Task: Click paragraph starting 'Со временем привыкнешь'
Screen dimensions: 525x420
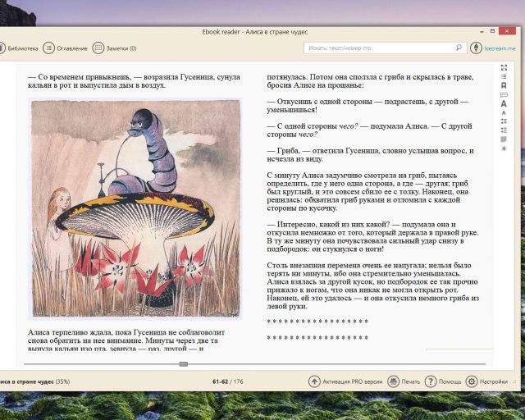Action: (134, 81)
